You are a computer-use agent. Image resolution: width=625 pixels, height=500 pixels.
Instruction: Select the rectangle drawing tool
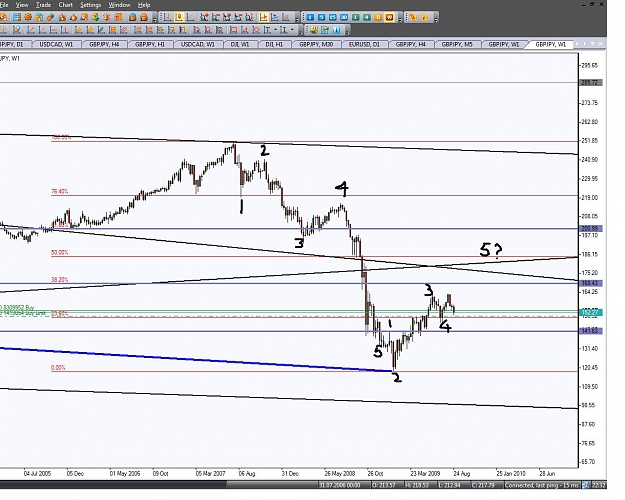tap(234, 30)
